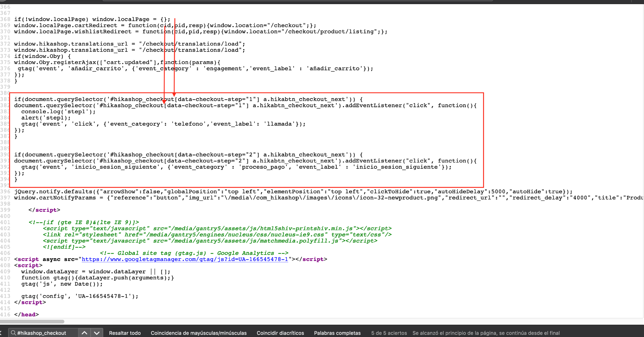Click the matchmedia.polyfill.js script line

click(210, 241)
